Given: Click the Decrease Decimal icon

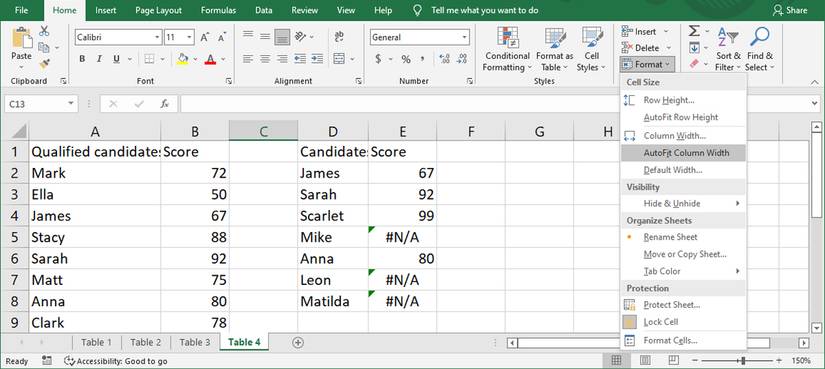Looking at the screenshot, I should coord(462,59).
